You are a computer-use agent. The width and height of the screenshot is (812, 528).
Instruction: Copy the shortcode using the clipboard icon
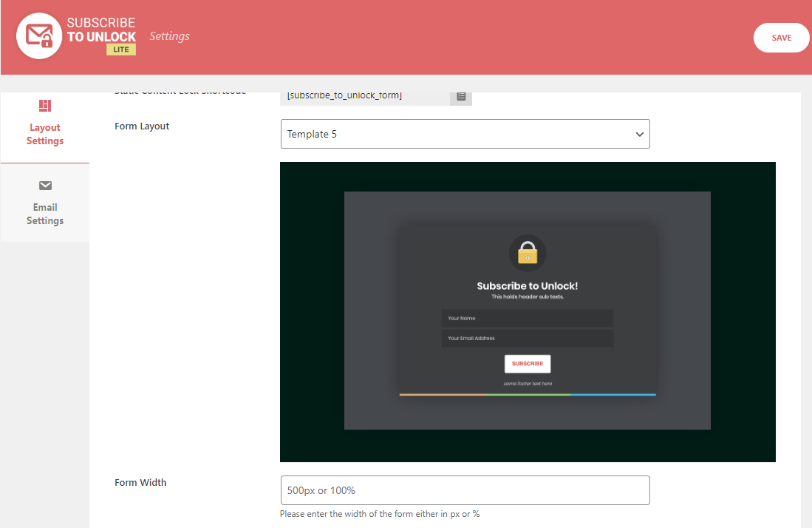tap(460, 97)
